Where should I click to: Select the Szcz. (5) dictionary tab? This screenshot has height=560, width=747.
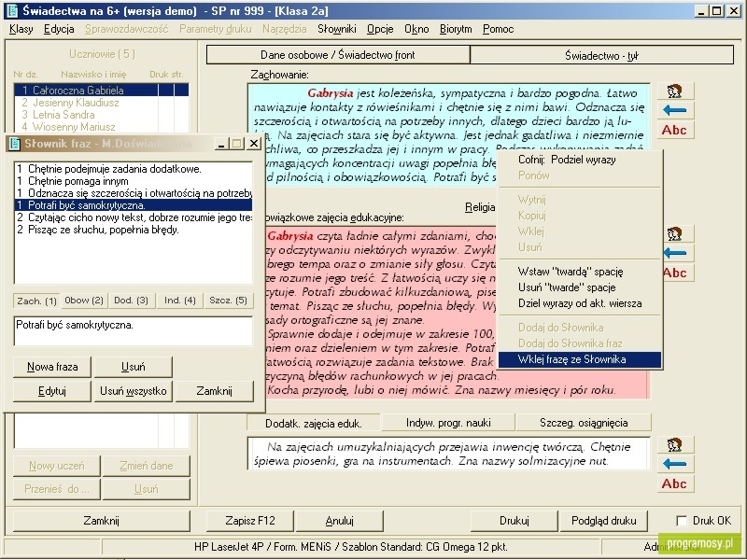[x=228, y=301]
